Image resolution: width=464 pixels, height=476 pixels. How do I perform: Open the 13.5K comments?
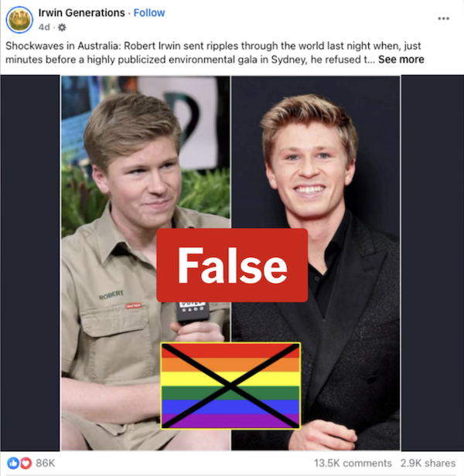[353, 463]
